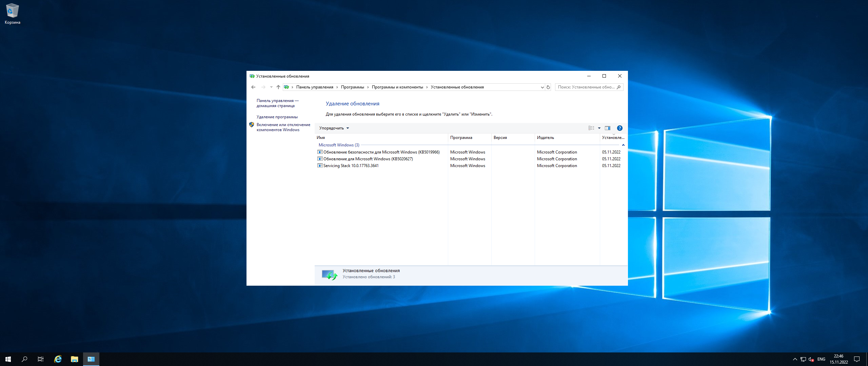Image resolution: width=868 pixels, height=366 pixels.
Task: Go back with the back arrow
Action: [253, 87]
